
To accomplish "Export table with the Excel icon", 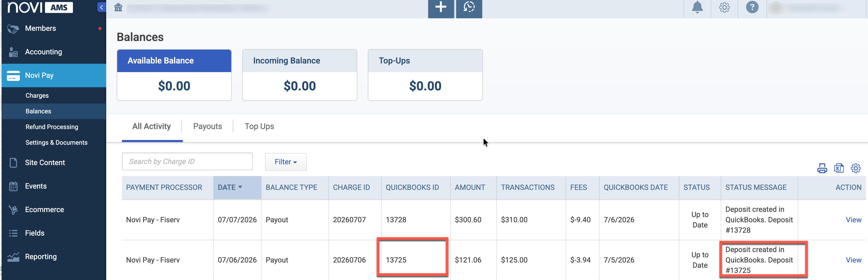I will (839, 168).
